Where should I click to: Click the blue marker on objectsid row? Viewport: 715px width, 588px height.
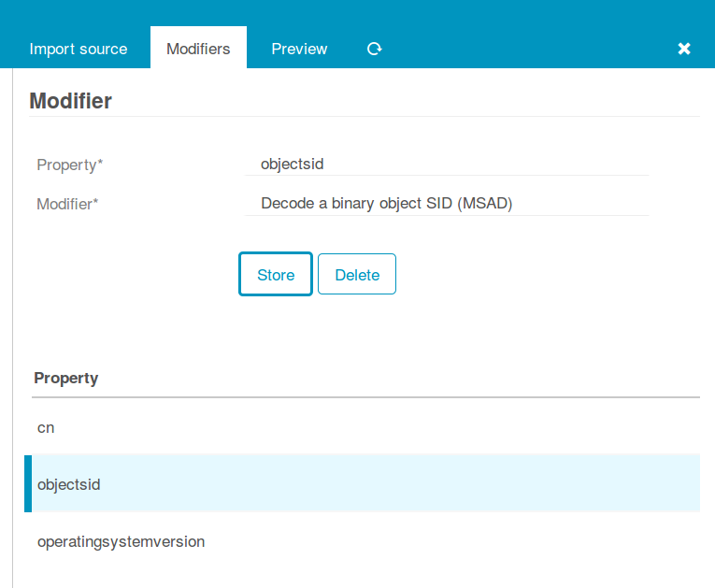[x=28, y=484]
